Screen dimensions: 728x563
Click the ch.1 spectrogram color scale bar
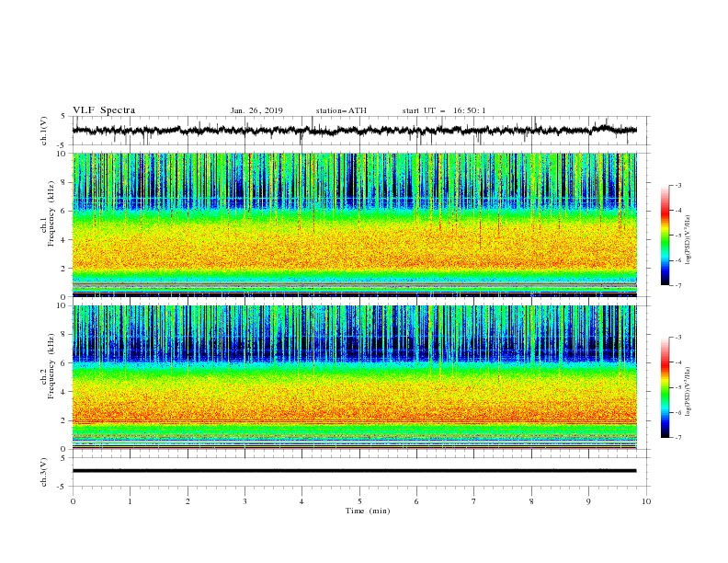tap(665, 236)
